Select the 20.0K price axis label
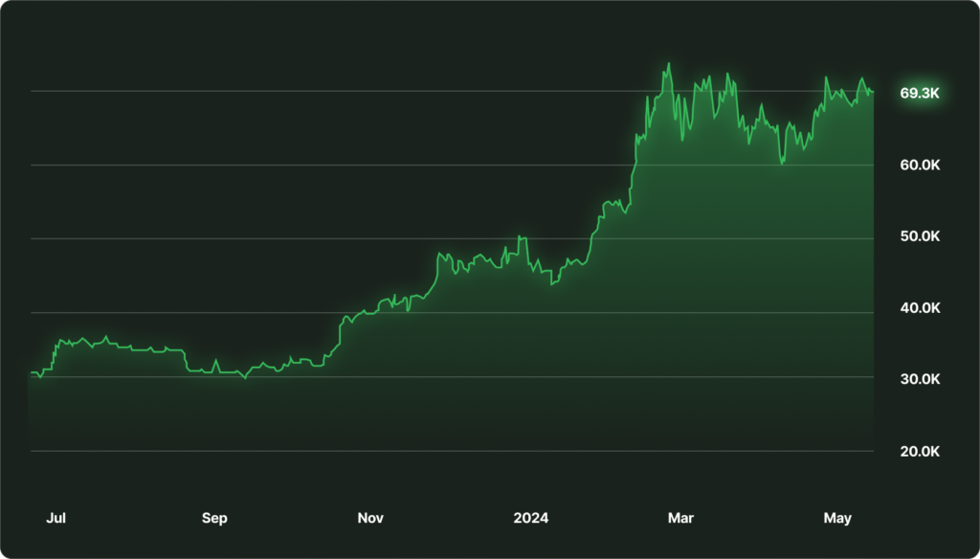The height and width of the screenshot is (559, 980). (x=920, y=451)
